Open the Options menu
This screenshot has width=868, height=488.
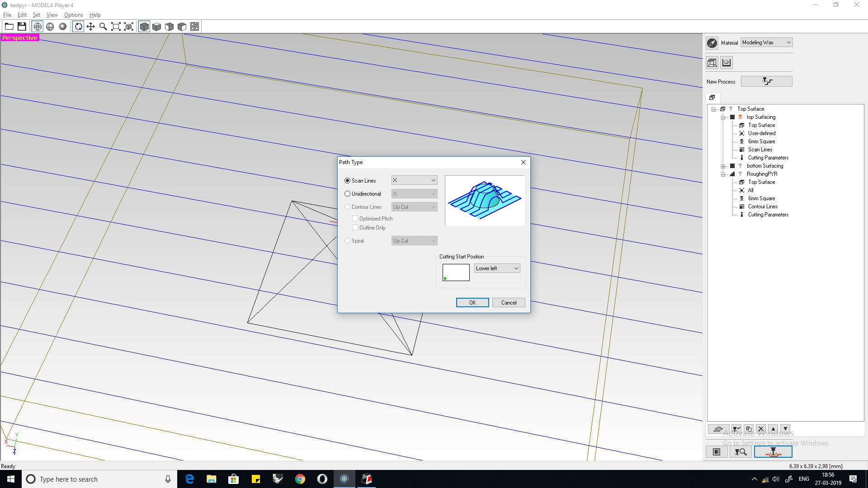(73, 15)
